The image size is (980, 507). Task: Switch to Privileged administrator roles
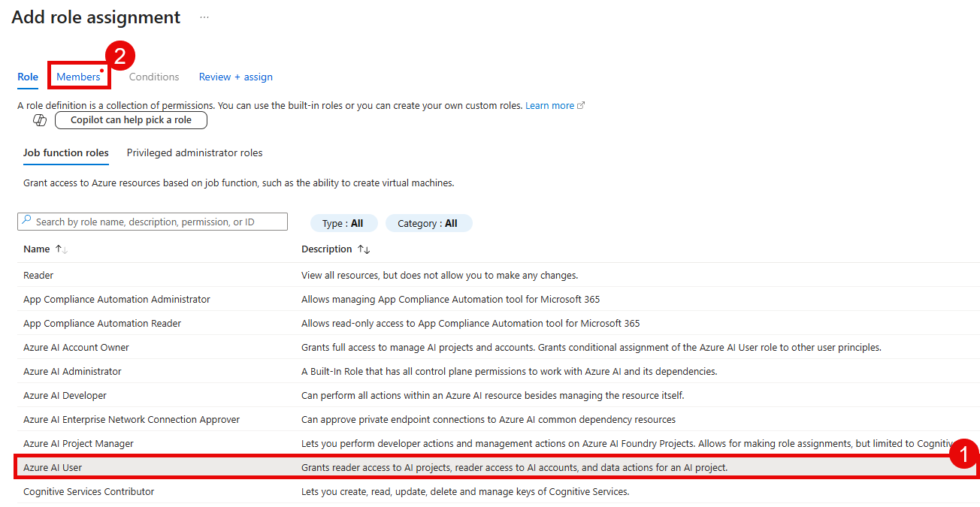pos(194,152)
